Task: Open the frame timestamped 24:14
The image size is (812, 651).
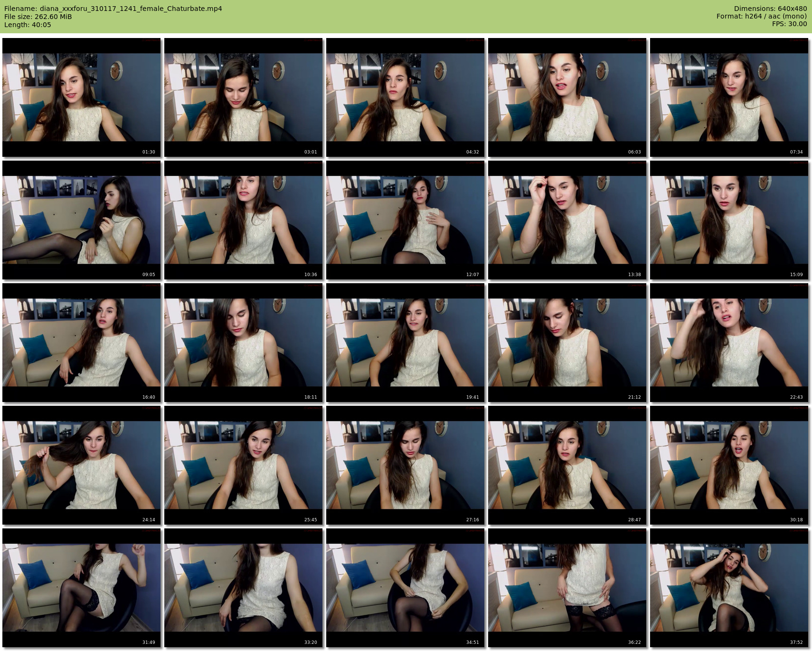Action: 82,465
